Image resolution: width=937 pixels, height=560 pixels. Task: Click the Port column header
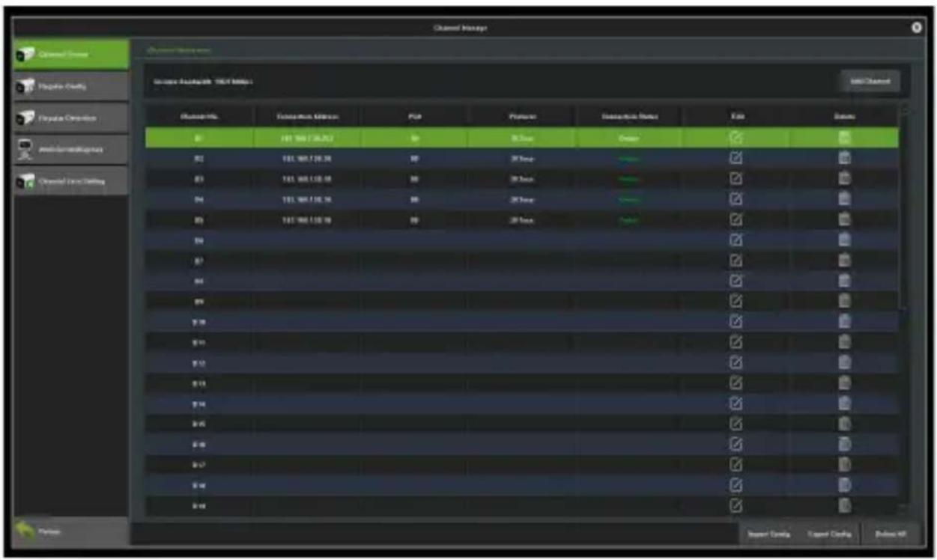pyautogui.click(x=414, y=116)
